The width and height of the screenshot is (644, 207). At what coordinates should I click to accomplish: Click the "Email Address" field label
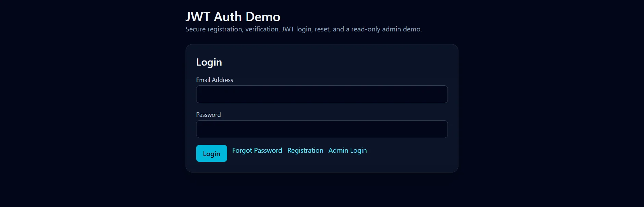click(215, 80)
